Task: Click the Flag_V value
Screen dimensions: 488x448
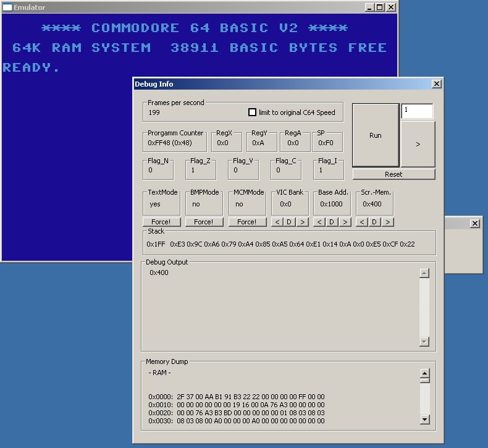Action: pos(235,170)
